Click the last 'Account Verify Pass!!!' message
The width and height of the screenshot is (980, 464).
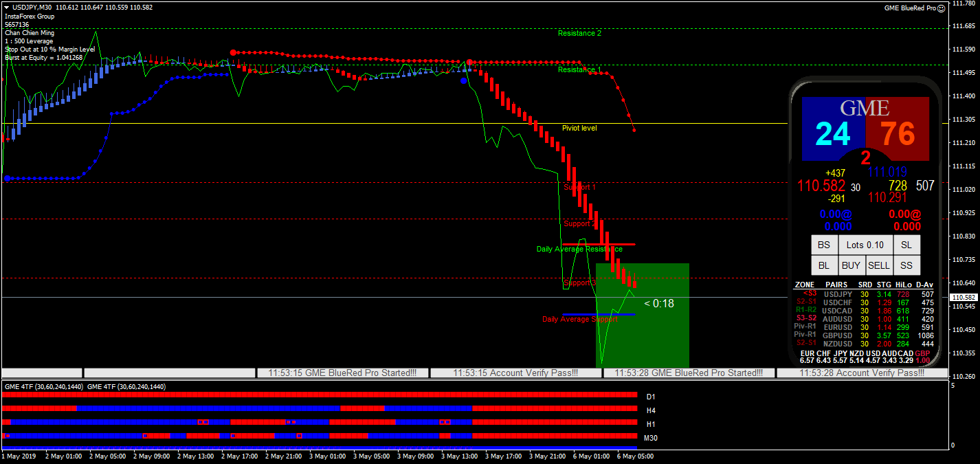862,373
